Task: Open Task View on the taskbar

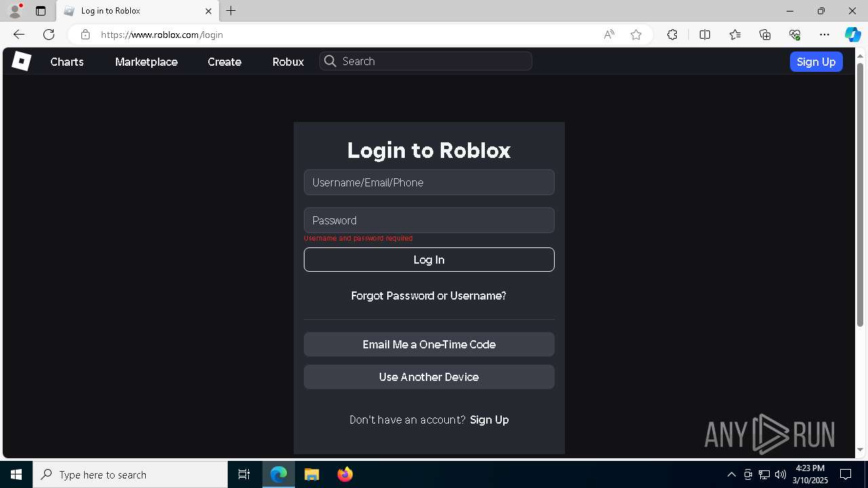Action: pos(244,474)
